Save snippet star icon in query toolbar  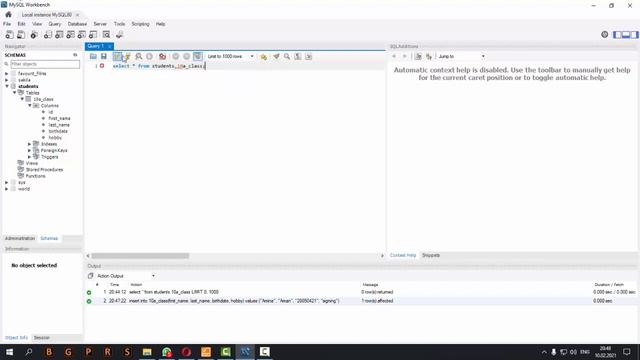[264, 56]
